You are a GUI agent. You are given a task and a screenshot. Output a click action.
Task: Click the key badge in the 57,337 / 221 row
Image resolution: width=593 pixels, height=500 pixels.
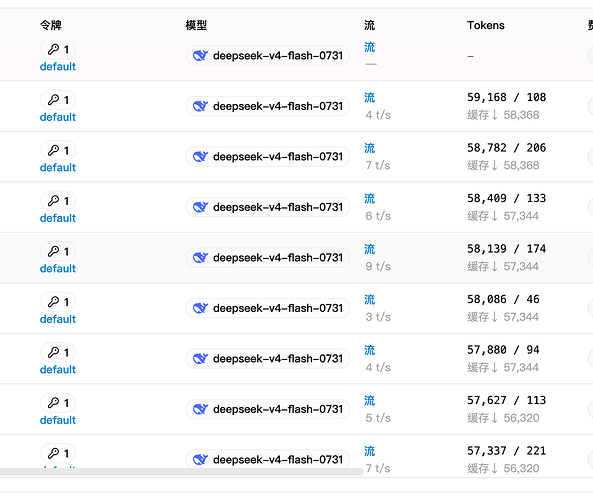58,453
